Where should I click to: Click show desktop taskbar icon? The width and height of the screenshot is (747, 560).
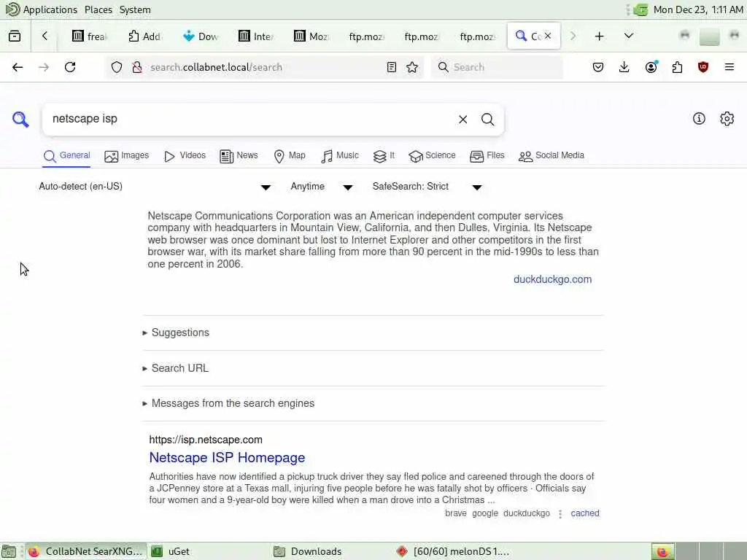[x=9, y=551]
